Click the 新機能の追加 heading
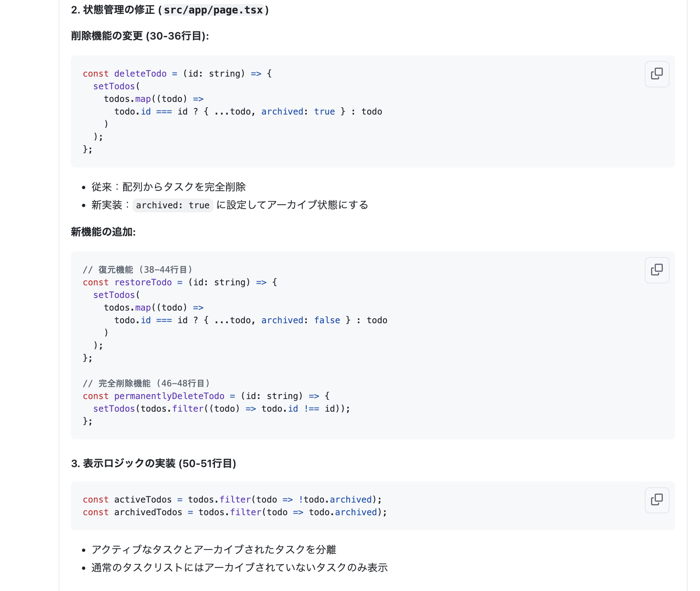 (102, 232)
